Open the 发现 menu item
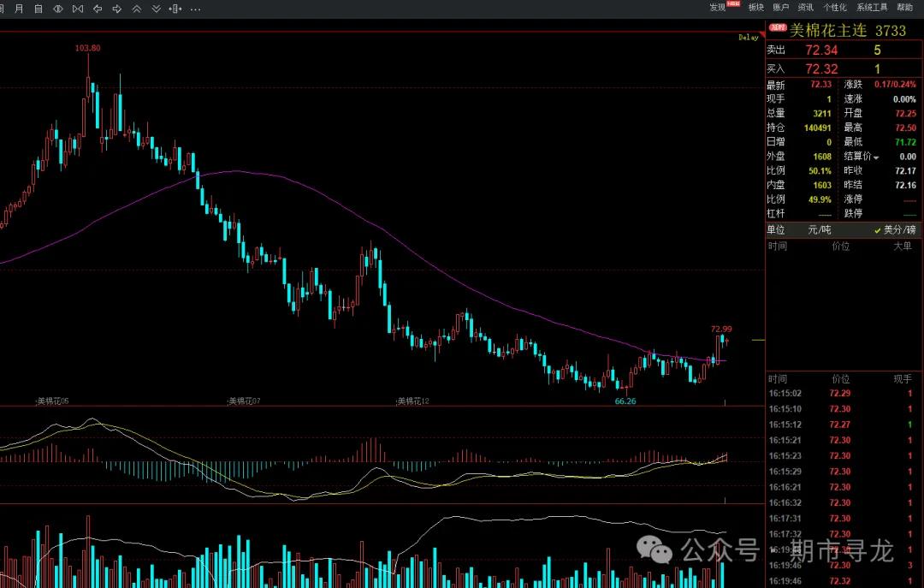 coord(717,8)
